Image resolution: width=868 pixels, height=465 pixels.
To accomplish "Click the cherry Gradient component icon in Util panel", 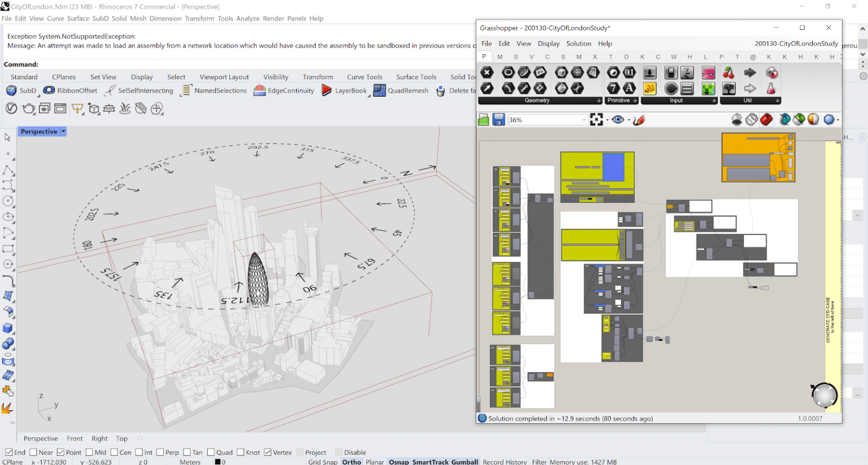I will coord(730,72).
